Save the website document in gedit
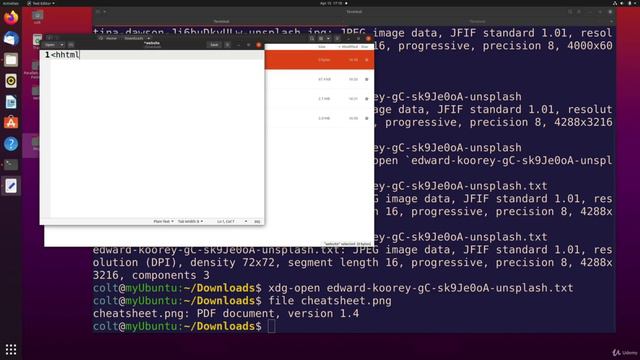Image resolution: width=640 pixels, height=360 pixels. coord(214,45)
